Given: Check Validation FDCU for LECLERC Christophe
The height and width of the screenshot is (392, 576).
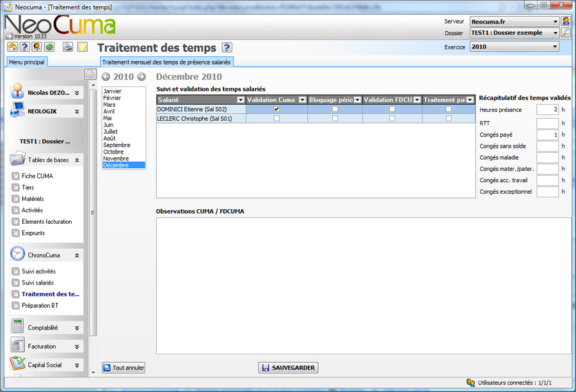Looking at the screenshot, I should [392, 118].
